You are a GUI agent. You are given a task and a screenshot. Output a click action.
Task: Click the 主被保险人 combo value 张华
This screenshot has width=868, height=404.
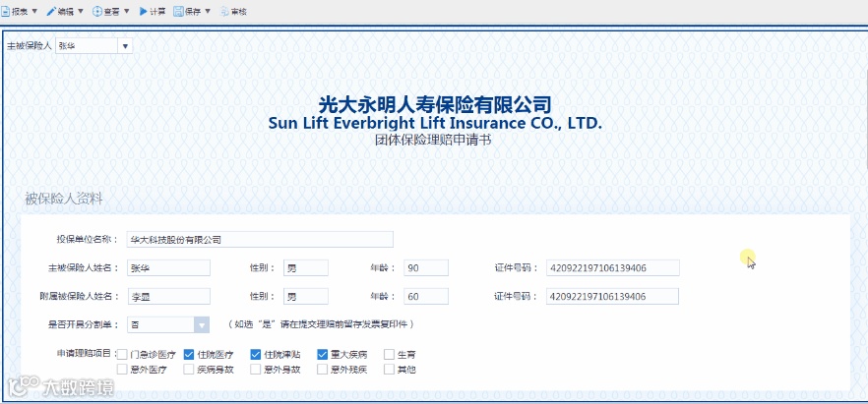click(87, 46)
